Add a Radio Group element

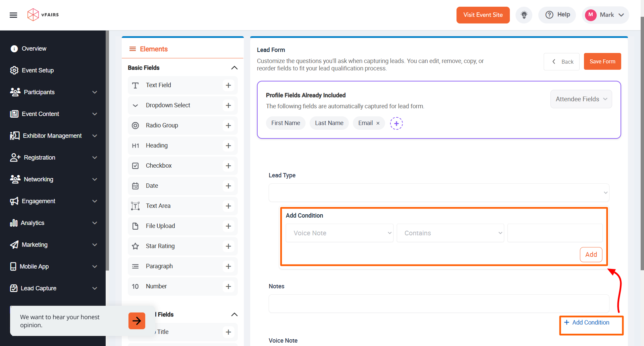228,126
